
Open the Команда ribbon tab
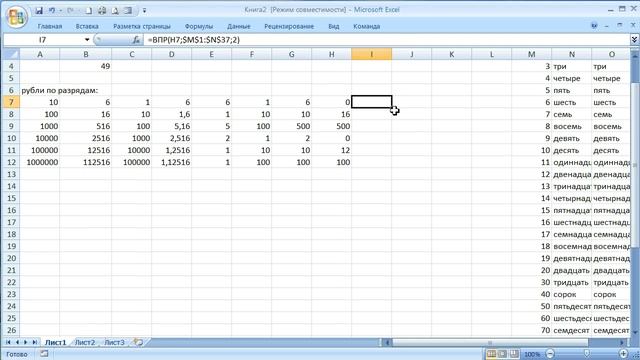tap(367, 26)
